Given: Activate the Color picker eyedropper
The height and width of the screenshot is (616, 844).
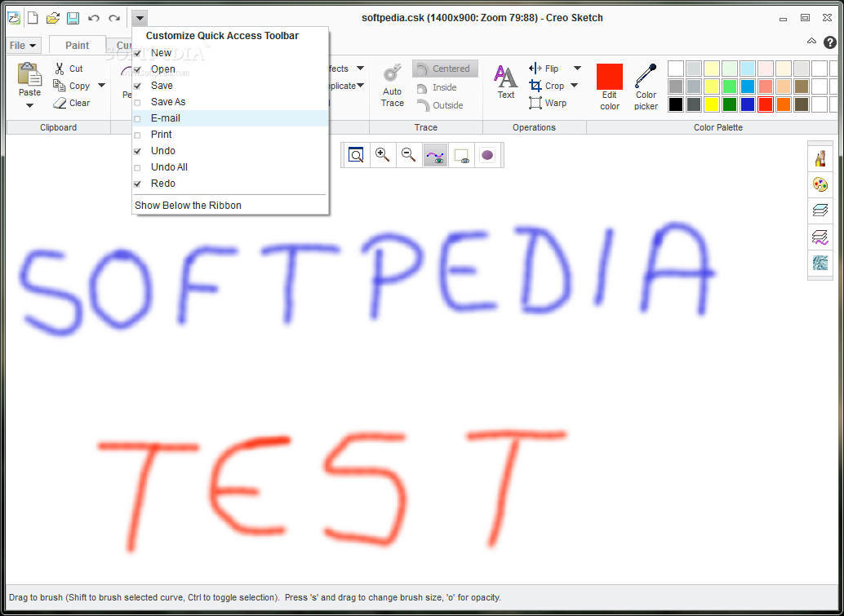Looking at the screenshot, I should [x=646, y=86].
